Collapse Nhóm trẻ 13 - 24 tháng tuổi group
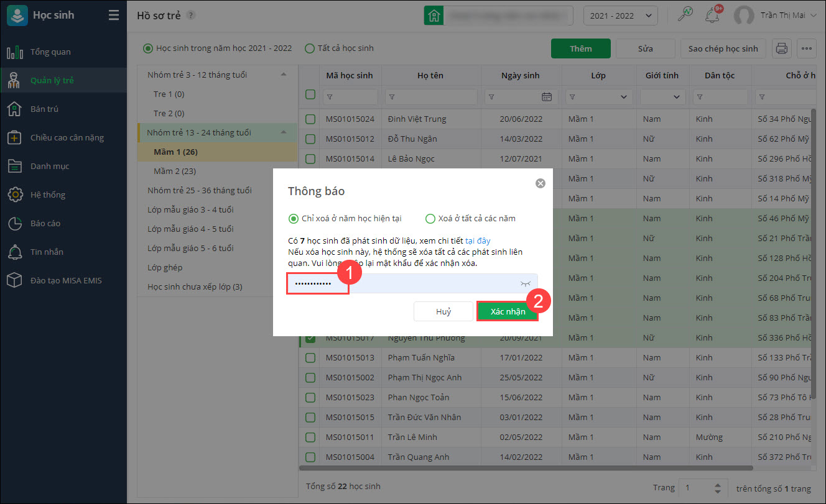This screenshot has width=826, height=504. point(284,132)
